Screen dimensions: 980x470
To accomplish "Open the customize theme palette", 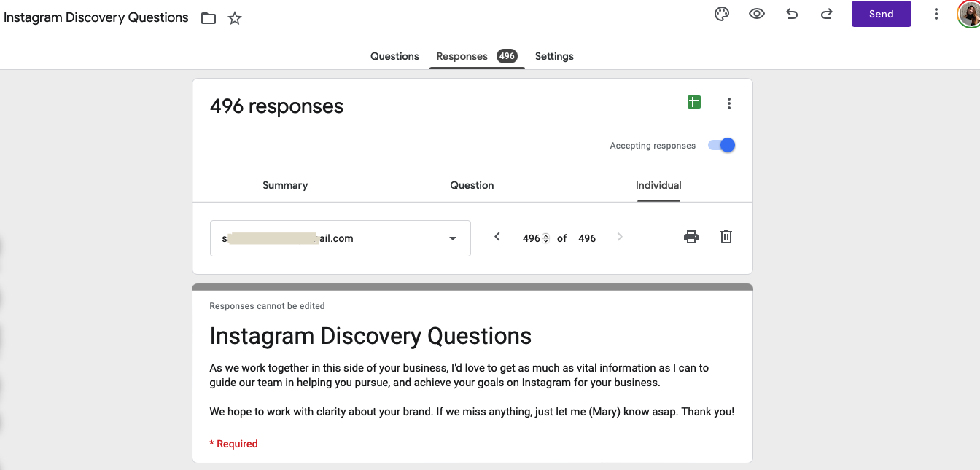I will [x=722, y=14].
